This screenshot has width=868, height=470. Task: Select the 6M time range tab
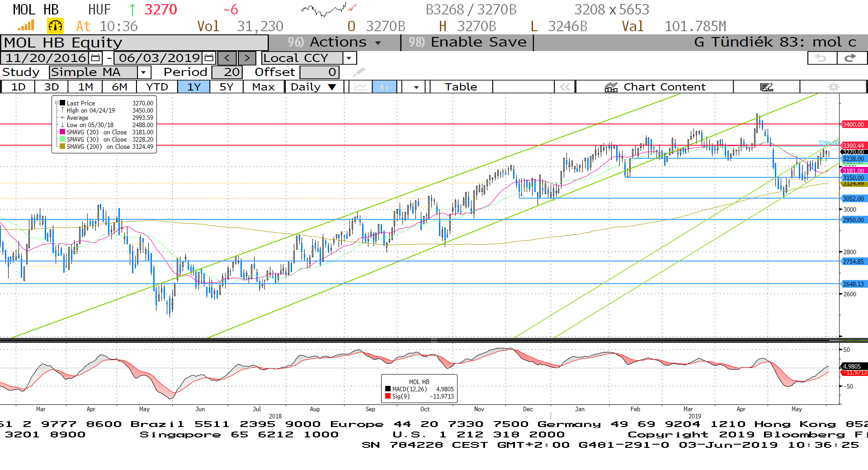[119, 87]
